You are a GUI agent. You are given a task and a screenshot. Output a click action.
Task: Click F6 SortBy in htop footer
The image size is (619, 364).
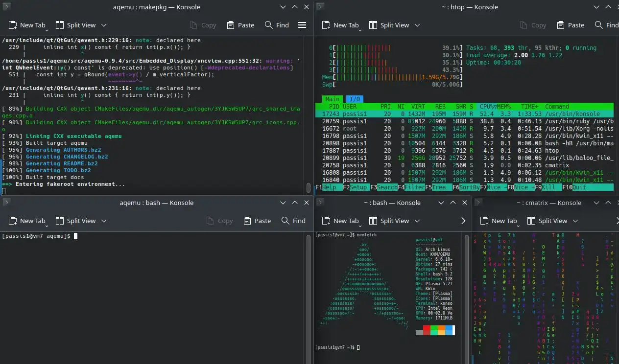point(466,187)
